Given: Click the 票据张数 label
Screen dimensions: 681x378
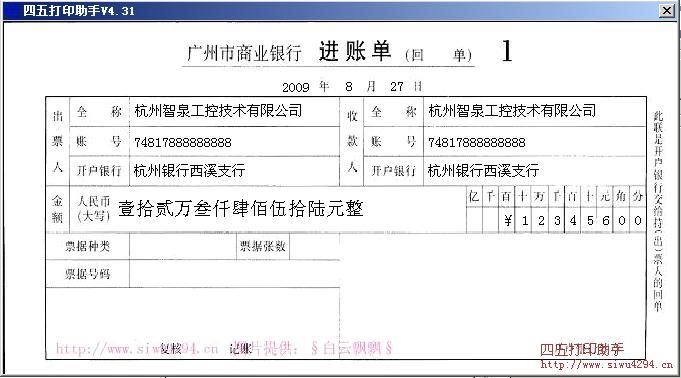Looking at the screenshot, I should pyautogui.click(x=263, y=246).
